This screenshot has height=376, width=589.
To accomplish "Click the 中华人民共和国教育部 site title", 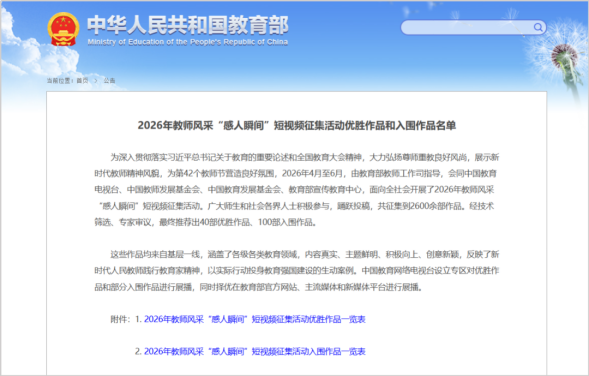I will 188,25.
